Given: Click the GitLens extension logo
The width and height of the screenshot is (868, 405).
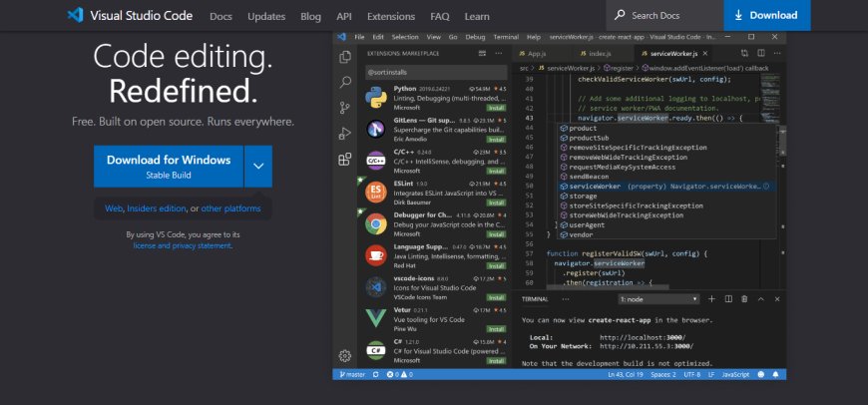Looking at the screenshot, I should point(376,129).
